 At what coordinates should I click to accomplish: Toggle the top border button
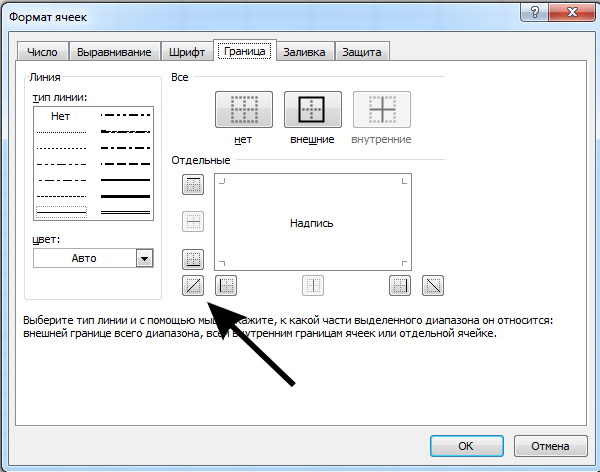pos(193,185)
